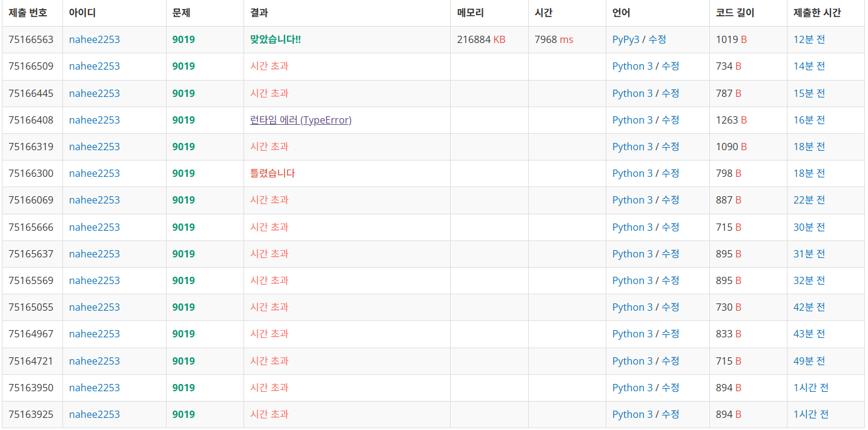Click submission number 75165055
The width and height of the screenshot is (868, 430).
[x=31, y=307]
